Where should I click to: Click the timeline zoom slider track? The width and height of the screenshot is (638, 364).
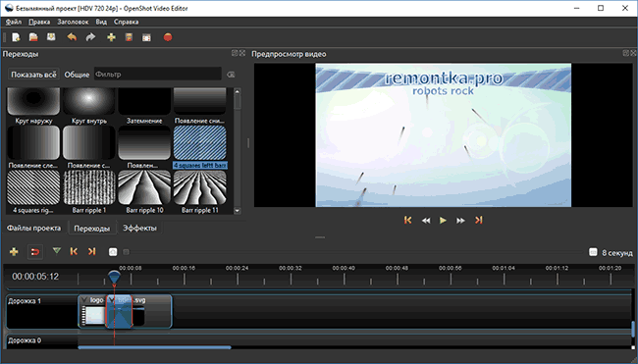pos(354,252)
